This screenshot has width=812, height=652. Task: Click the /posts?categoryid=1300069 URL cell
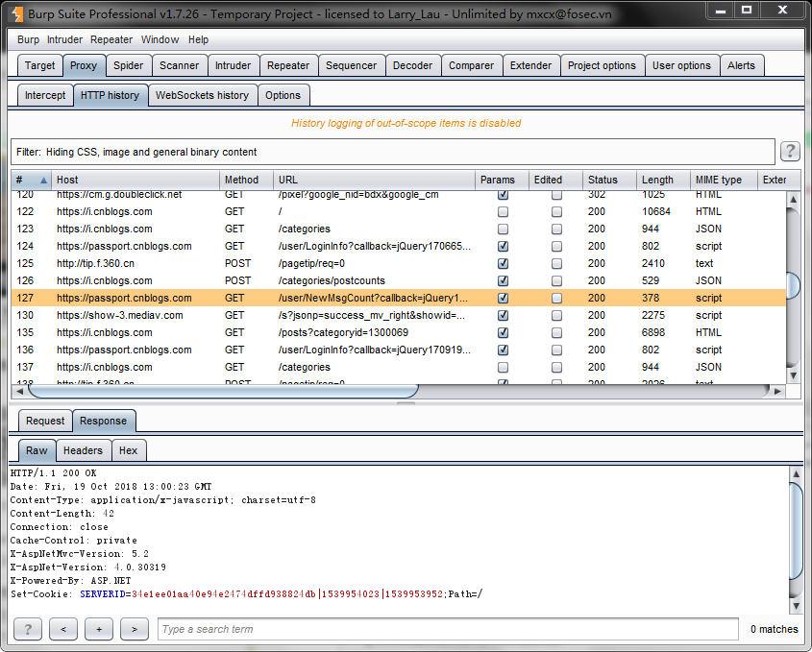click(x=343, y=333)
